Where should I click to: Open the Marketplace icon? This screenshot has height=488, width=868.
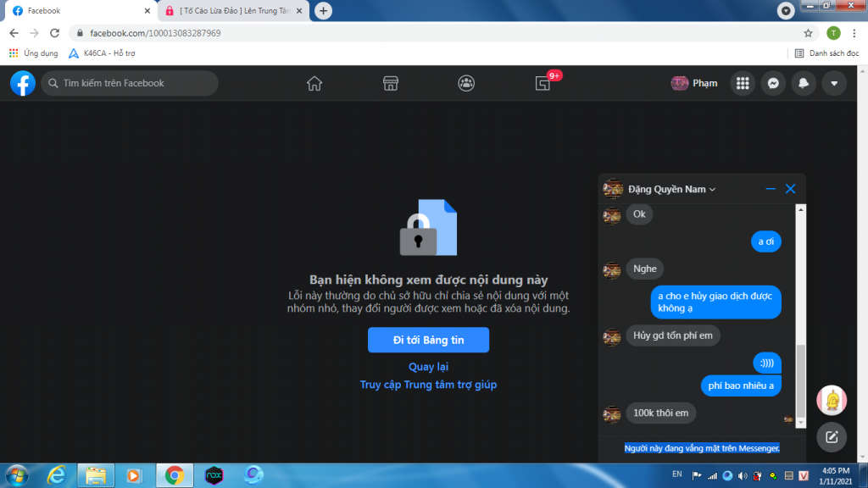390,83
